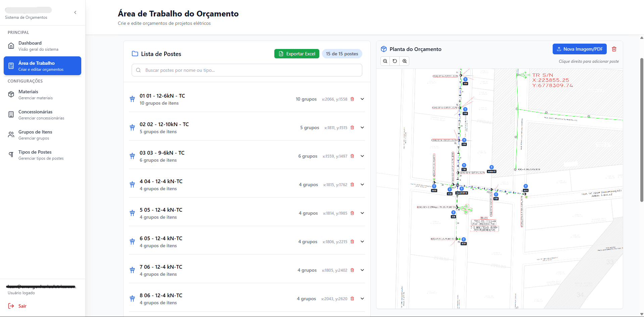Click the Tipos de Postes paragraph icon
The width and height of the screenshot is (644, 317).
10,155
